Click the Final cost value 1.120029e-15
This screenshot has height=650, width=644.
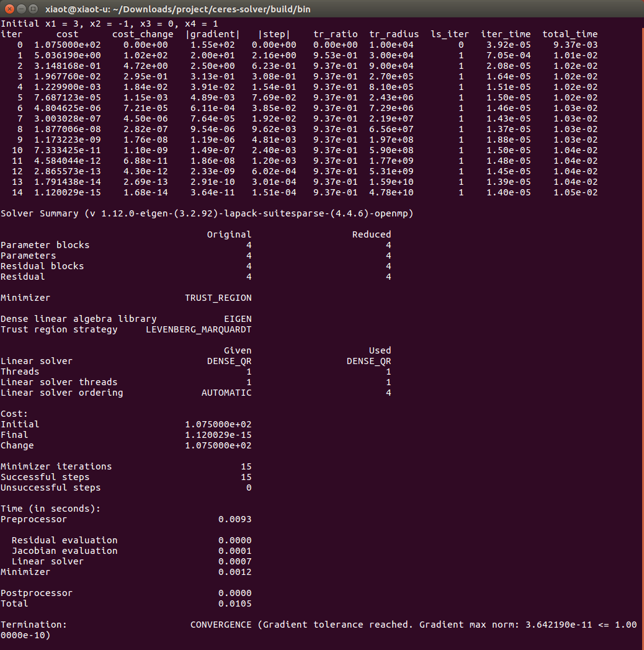pos(218,435)
